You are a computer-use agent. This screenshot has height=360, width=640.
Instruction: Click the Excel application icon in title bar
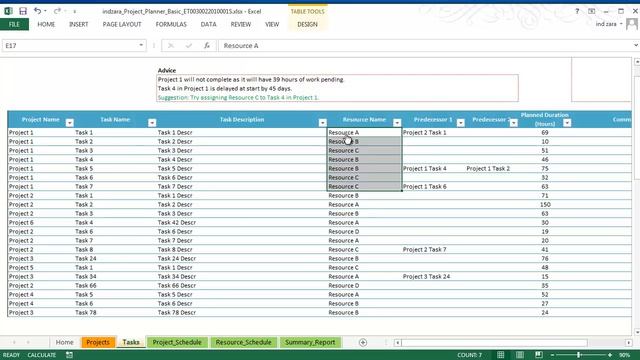[8, 11]
